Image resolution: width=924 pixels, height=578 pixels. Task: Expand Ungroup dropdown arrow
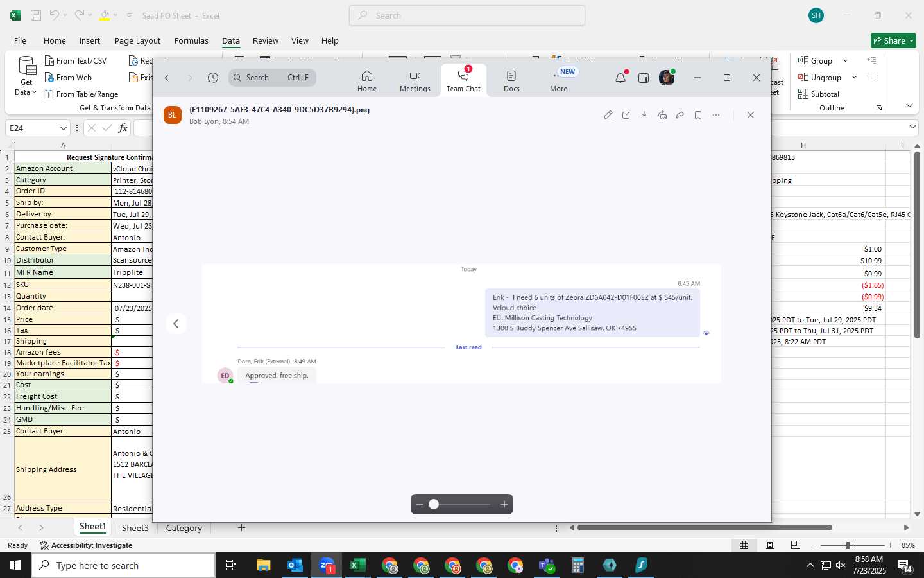[x=854, y=77]
